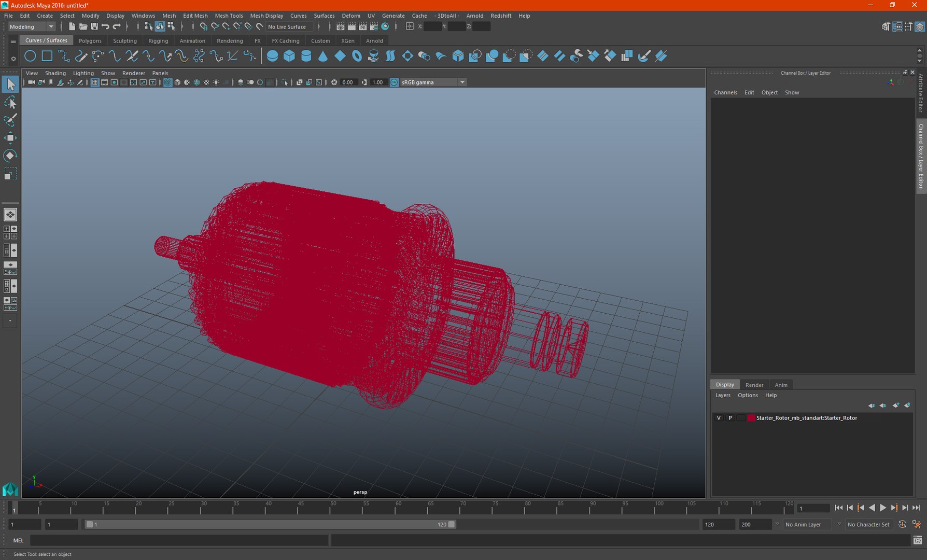The image size is (927, 560).
Task: Toggle select by object type mode
Action: 160,26
